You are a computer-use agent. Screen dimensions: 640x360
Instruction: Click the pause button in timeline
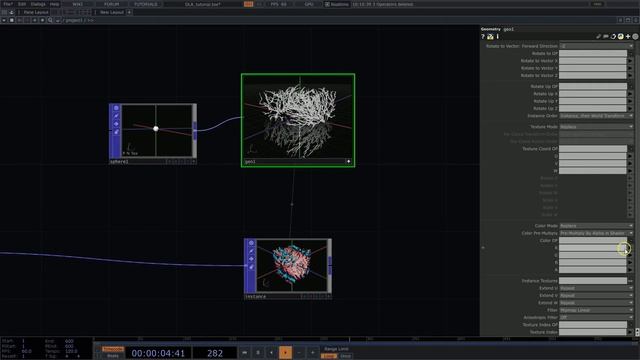[258, 353]
